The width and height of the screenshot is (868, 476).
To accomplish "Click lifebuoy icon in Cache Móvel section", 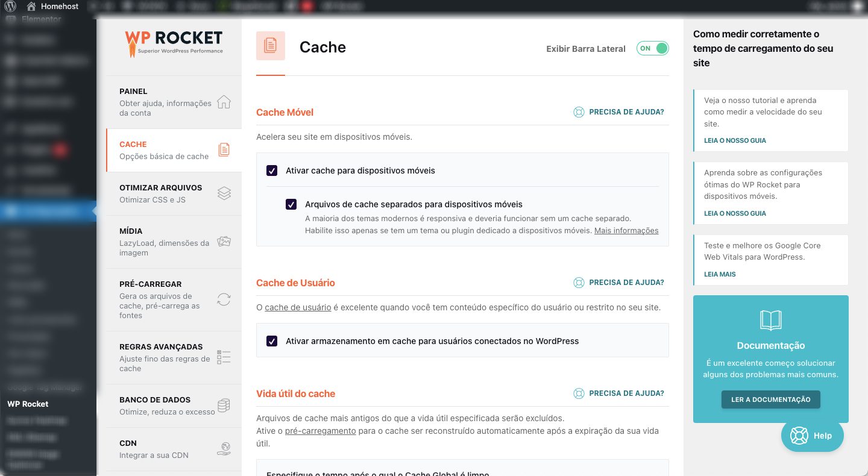I will point(579,112).
